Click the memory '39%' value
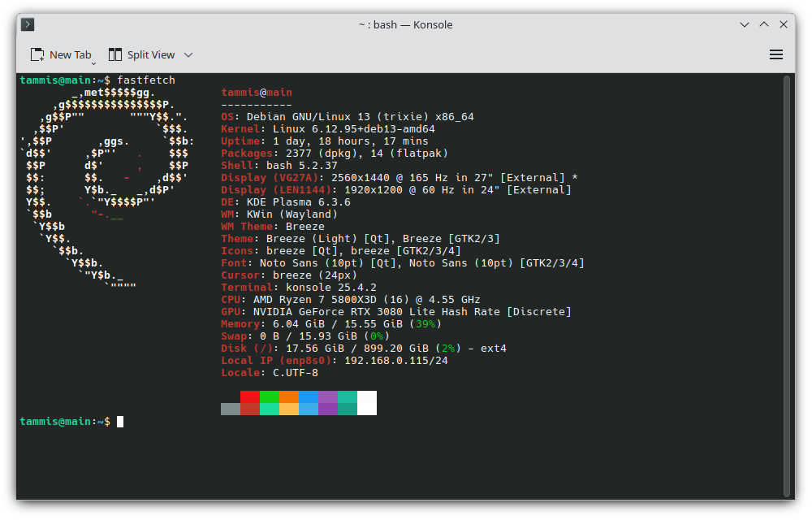812x520 pixels. pyautogui.click(x=425, y=324)
